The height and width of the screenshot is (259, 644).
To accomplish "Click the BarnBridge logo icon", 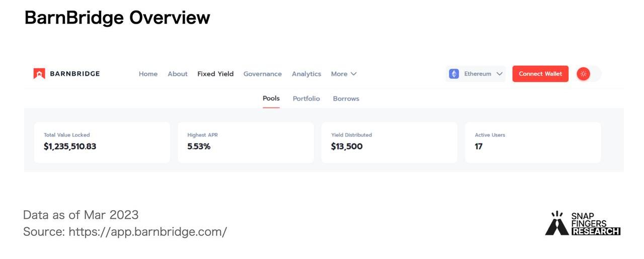I will pos(39,74).
